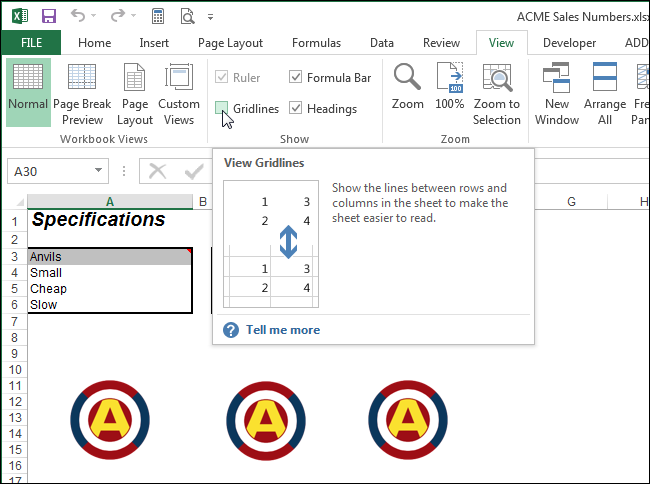Open Custom Views dialog
The image size is (650, 484).
179,94
